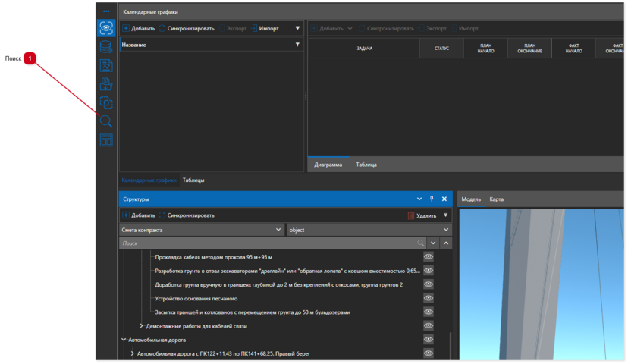Toggle visibility of Устройство основания песчаного
628x364 pixels.
click(429, 298)
